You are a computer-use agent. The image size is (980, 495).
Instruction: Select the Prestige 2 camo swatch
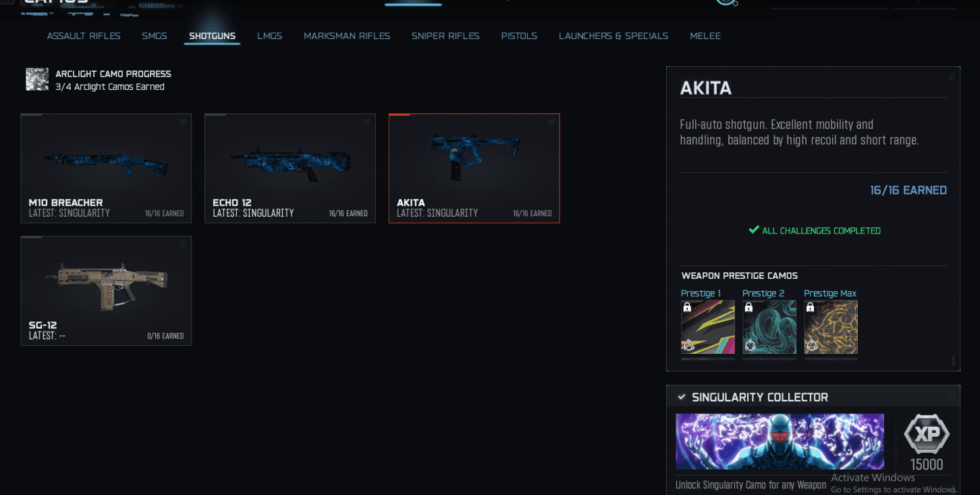tap(769, 328)
